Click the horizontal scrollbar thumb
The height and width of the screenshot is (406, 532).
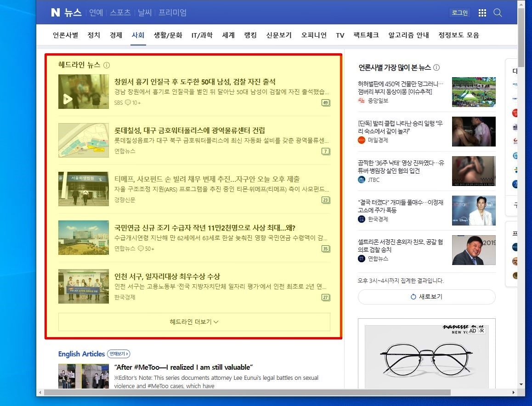[247, 392]
